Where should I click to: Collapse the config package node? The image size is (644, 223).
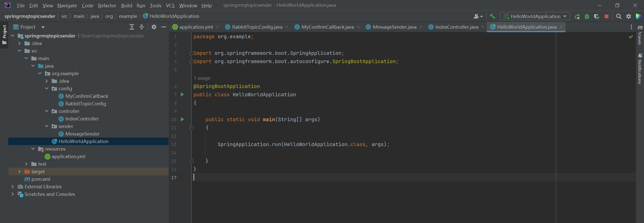47,88
